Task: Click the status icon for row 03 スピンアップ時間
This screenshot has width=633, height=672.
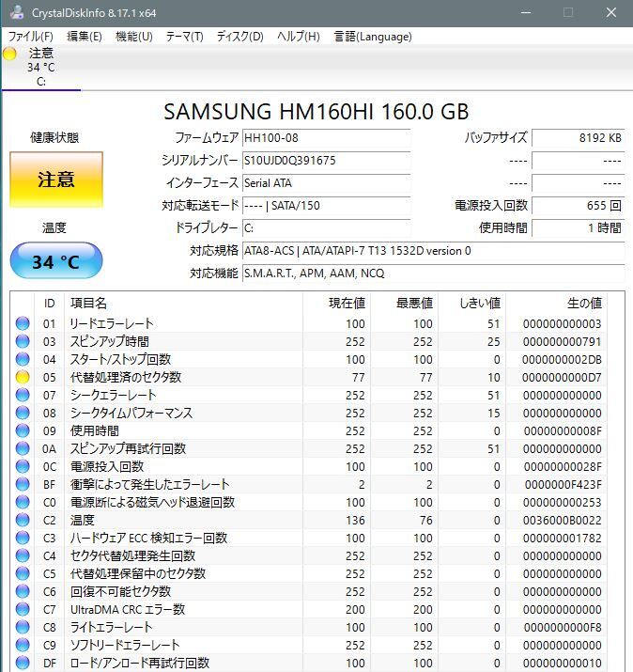Action: [23, 341]
